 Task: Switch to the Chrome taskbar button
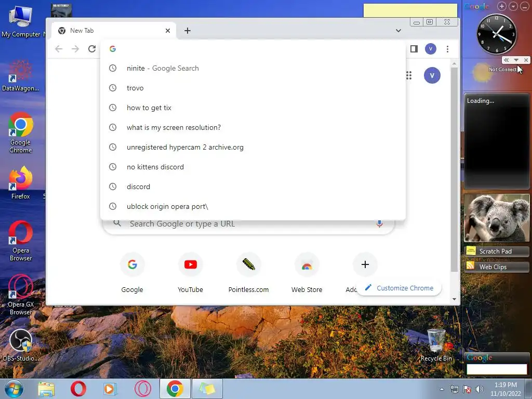click(x=175, y=389)
